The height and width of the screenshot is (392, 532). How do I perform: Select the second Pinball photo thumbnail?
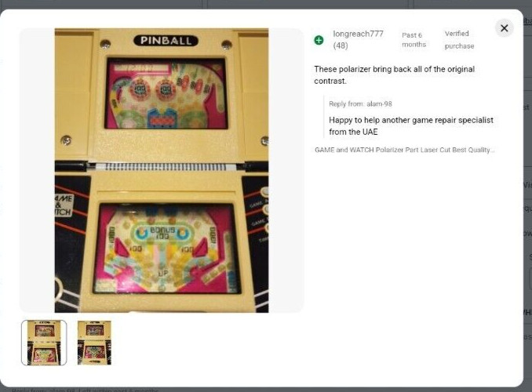(94, 343)
